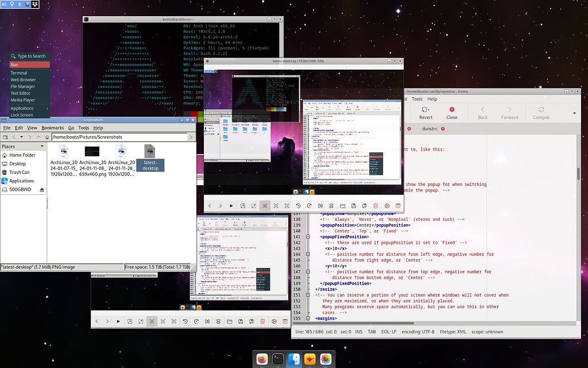Screen dimensions: 588x368
Task: Click the Home icon in the file manager toolbar
Action: [x=47, y=137]
